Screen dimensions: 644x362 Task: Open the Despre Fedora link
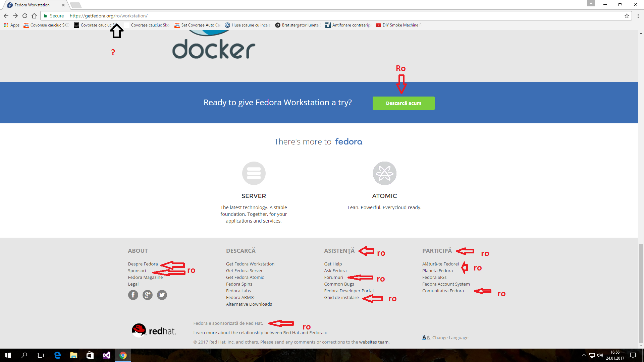143,264
